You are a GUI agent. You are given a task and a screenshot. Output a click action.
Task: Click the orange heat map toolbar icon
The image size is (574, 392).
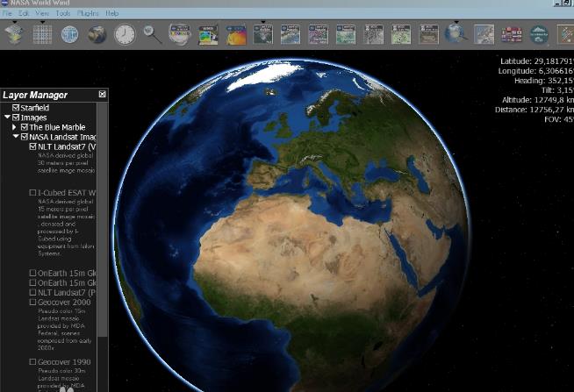pos(236,34)
